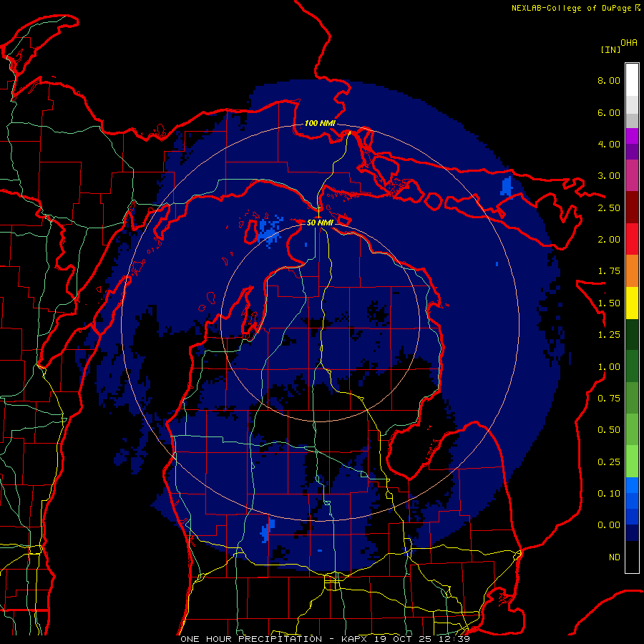Select the 2.00 legend value
Viewport: 644px width, 644px height.
(609, 240)
